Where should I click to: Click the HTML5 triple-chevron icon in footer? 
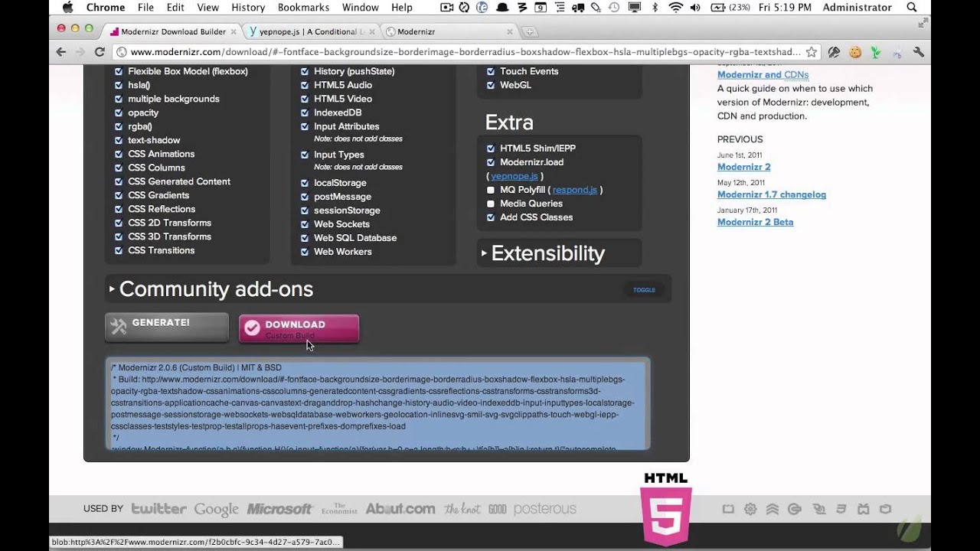pyautogui.click(x=773, y=509)
